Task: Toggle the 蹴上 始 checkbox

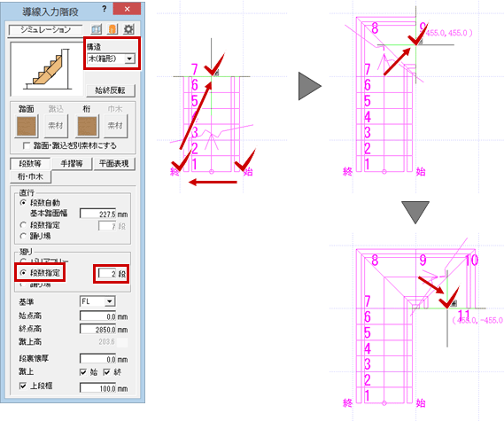Action: click(x=83, y=372)
